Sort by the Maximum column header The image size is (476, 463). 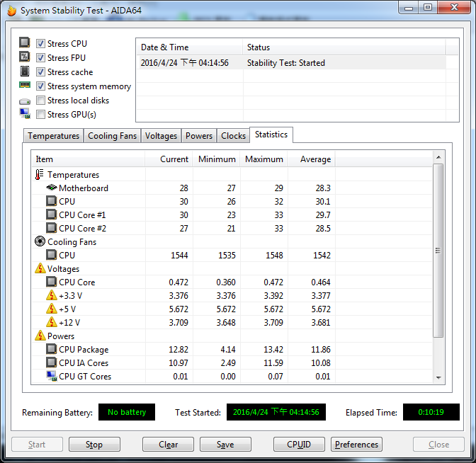(x=263, y=159)
